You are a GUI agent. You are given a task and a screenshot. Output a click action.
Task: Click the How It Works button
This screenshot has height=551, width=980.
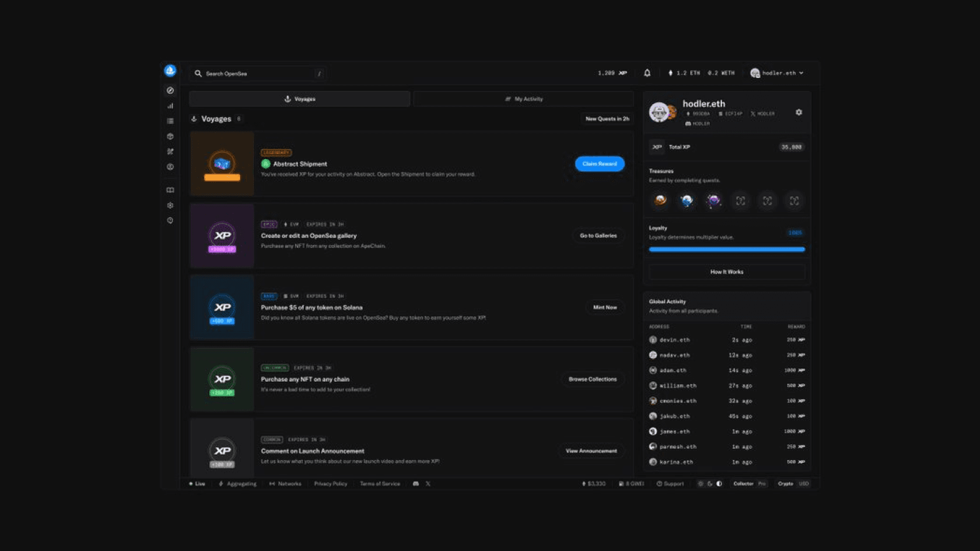pyautogui.click(x=727, y=271)
